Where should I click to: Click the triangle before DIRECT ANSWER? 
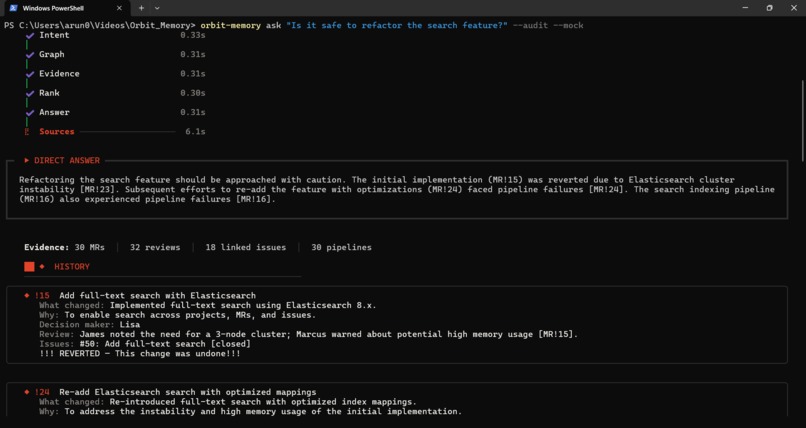(x=27, y=161)
